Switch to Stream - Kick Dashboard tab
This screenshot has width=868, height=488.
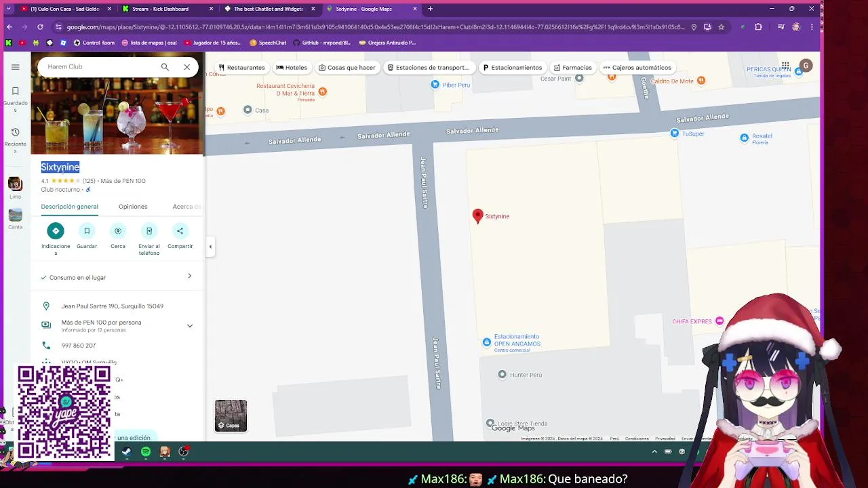[167, 9]
